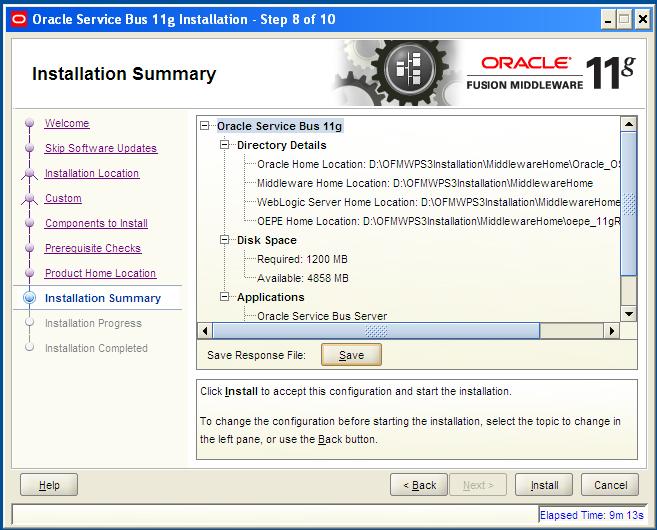Select the OEPE Home Location row

pyautogui.click(x=438, y=221)
